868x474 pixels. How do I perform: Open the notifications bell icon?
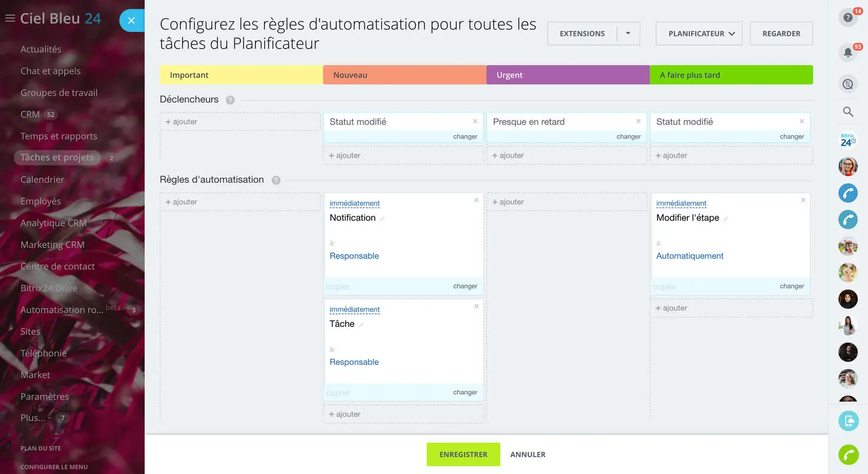click(847, 53)
